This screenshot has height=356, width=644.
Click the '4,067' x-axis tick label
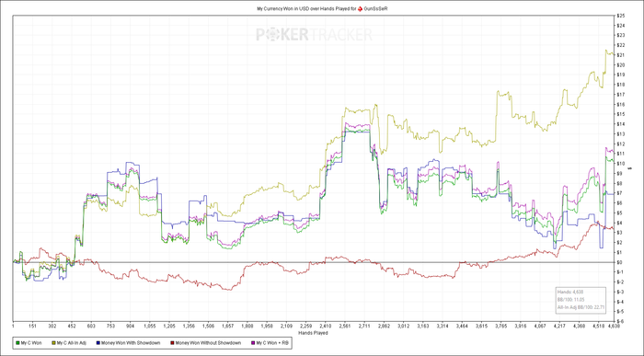pos(540,327)
